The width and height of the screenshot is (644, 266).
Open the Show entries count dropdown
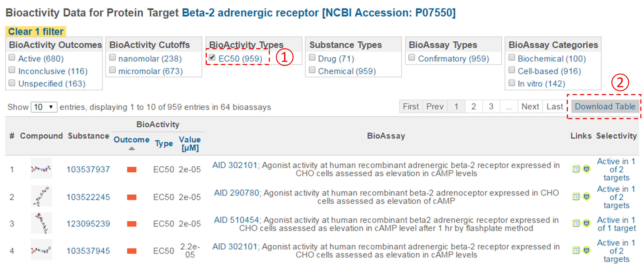(x=44, y=107)
